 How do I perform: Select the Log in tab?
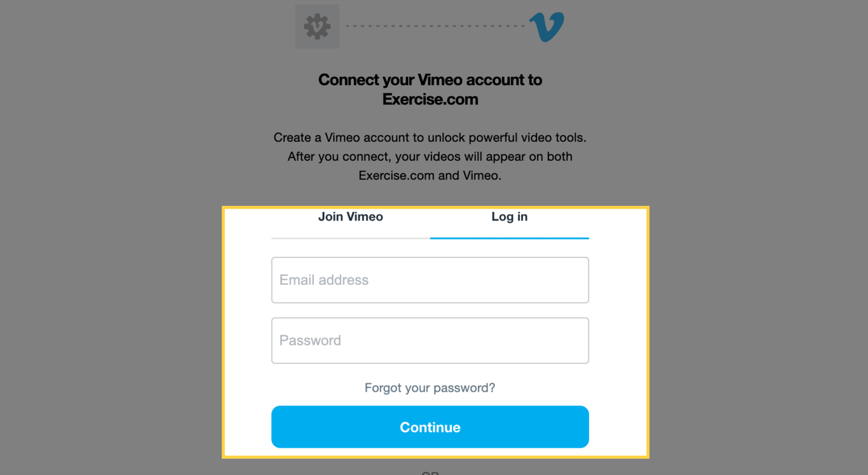pos(510,217)
